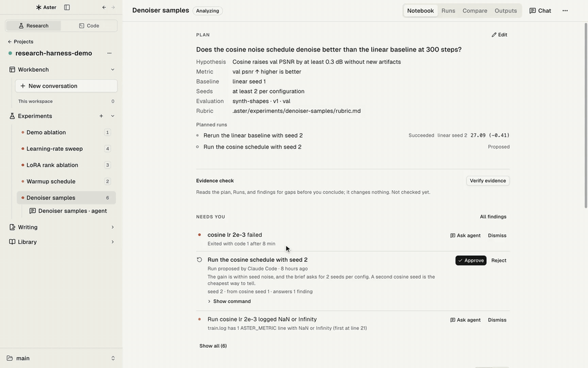Open the Demo ablation experiment

click(66, 132)
